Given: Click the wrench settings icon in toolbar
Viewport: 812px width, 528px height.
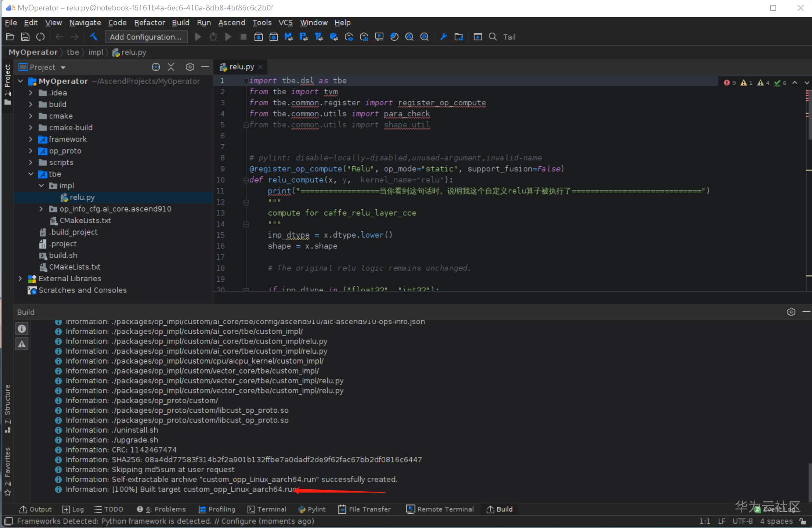Looking at the screenshot, I should coord(443,37).
